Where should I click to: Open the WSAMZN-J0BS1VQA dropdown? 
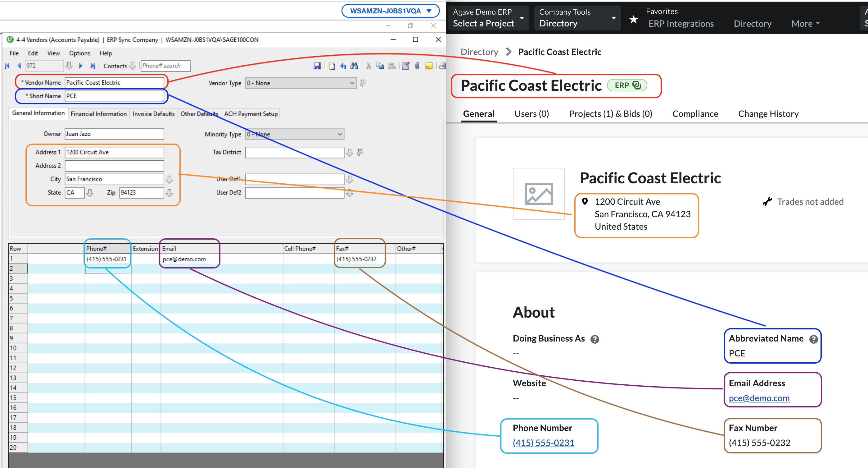point(391,11)
